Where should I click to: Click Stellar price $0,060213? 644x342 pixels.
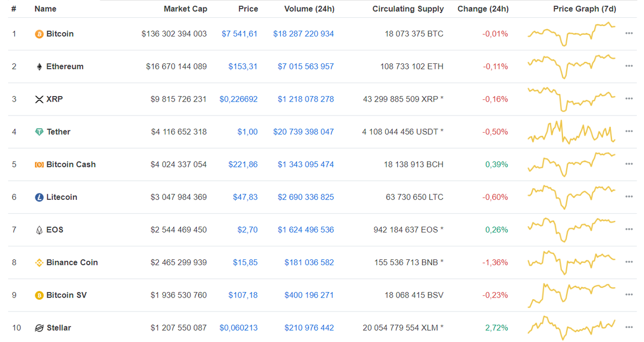pyautogui.click(x=238, y=328)
